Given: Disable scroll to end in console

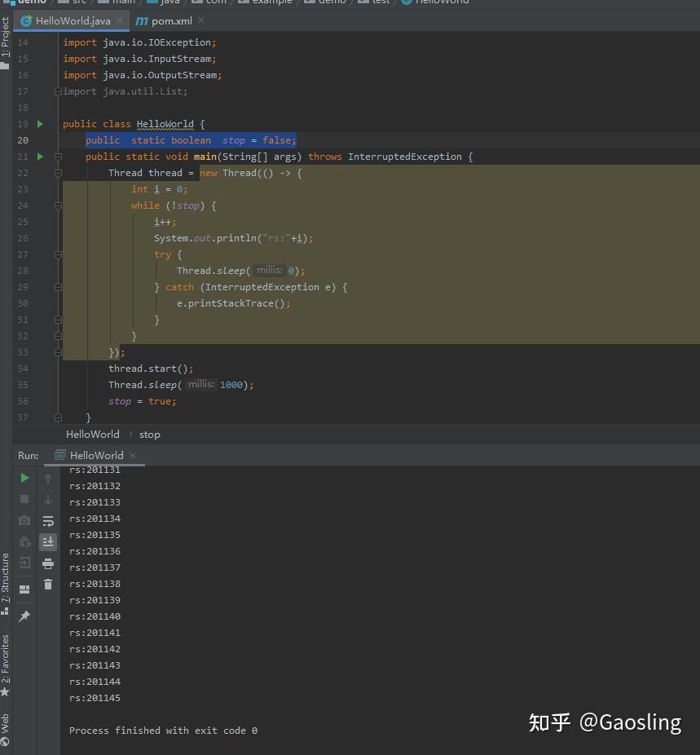Looking at the screenshot, I should tap(48, 541).
